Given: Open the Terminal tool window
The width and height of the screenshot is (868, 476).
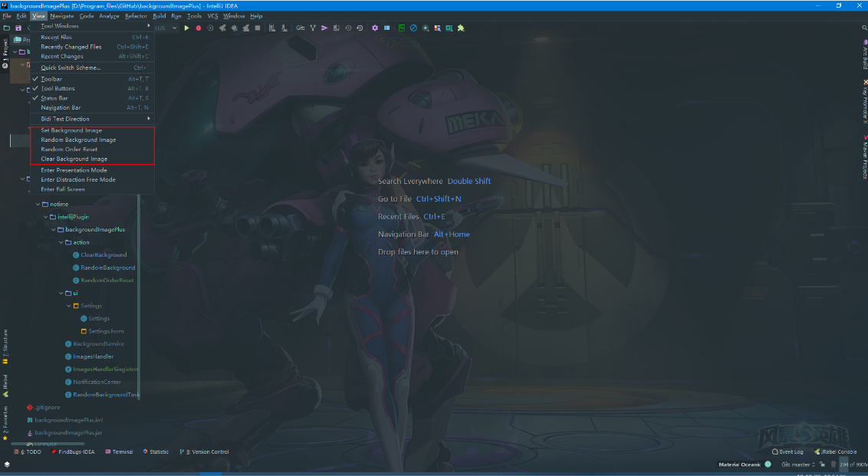Looking at the screenshot, I should 119,451.
